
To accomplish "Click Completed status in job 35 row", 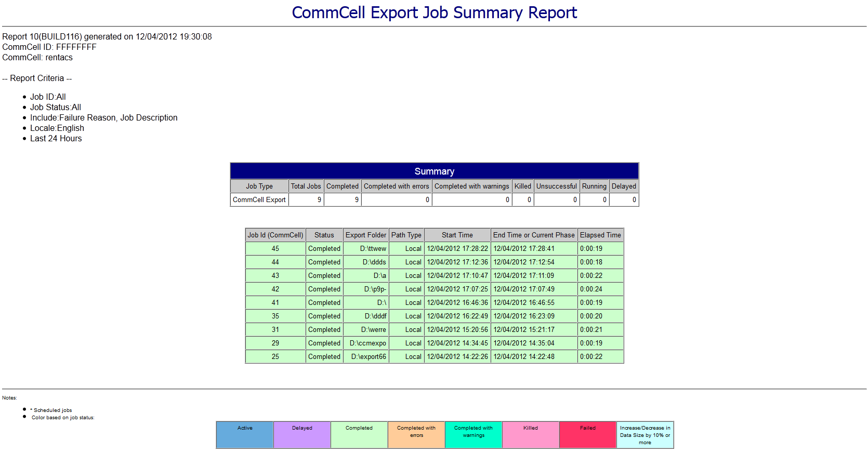I will point(324,316).
